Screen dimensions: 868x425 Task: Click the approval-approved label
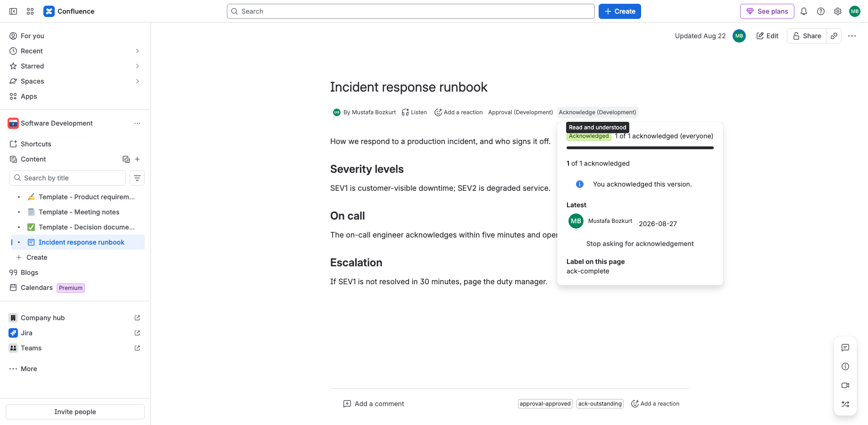(545, 404)
